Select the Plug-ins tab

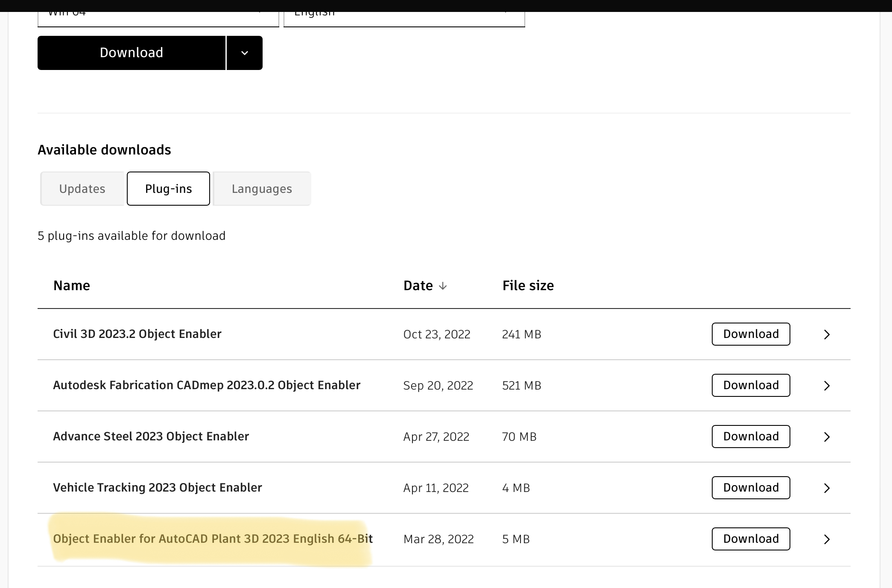pyautogui.click(x=168, y=188)
